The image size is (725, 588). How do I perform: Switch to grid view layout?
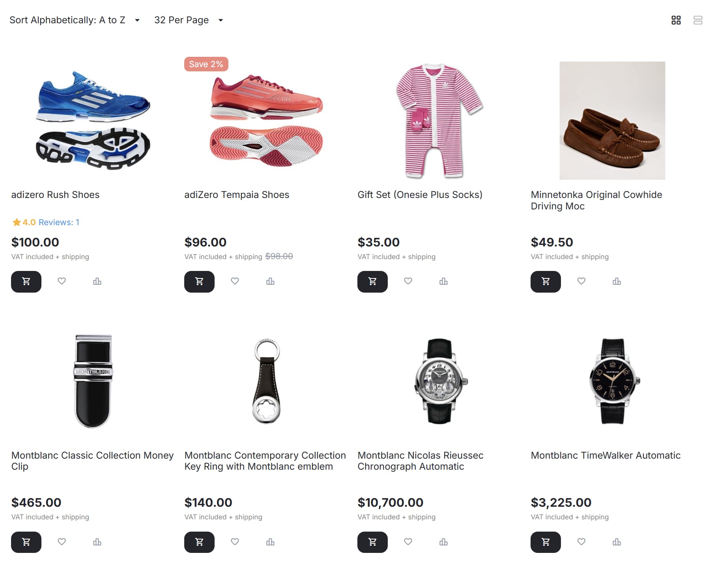(x=676, y=20)
